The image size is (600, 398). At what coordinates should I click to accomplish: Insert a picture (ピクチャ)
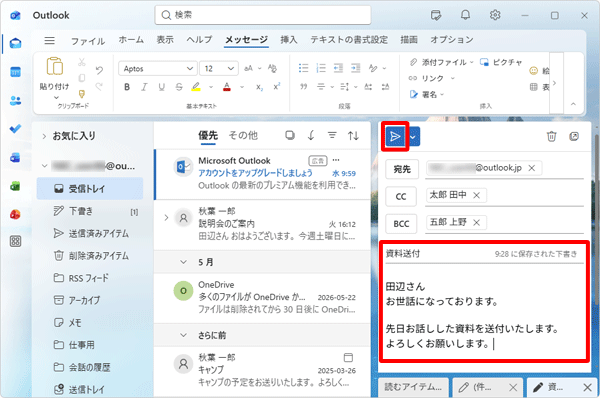[x=501, y=62]
